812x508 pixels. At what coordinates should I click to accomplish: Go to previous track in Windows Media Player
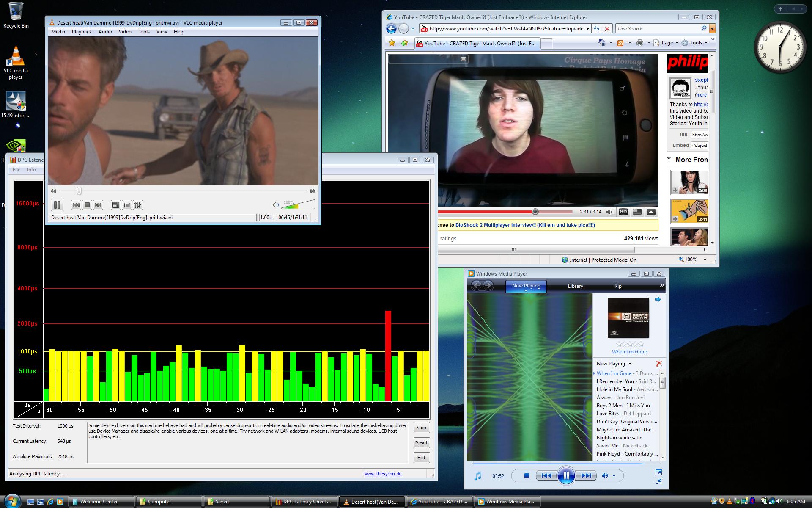click(546, 476)
